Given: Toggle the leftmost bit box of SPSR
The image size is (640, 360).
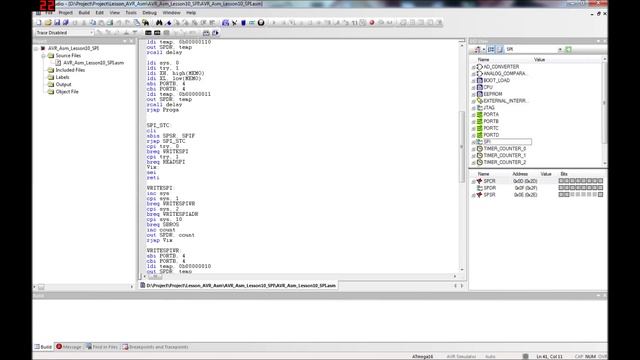Looking at the screenshot, I should 561,195.
